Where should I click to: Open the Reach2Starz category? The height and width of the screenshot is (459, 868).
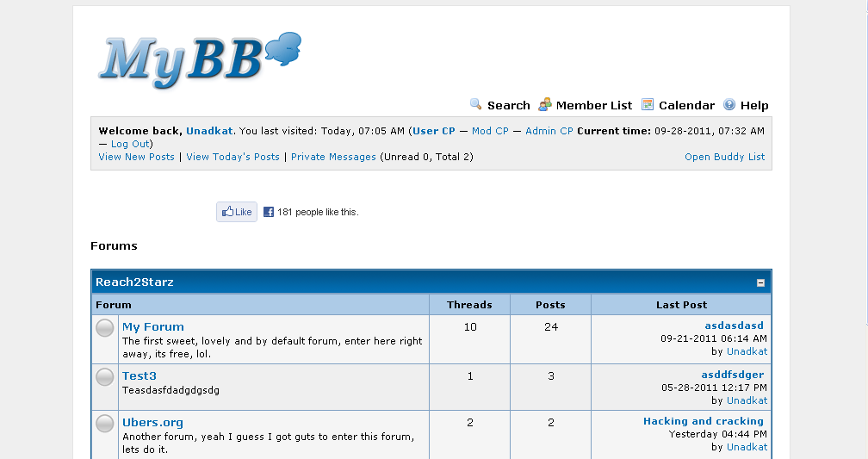(134, 282)
